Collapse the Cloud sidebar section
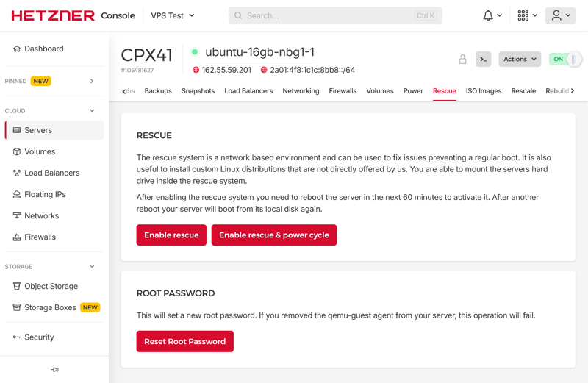The height and width of the screenshot is (383, 588). 92,111
